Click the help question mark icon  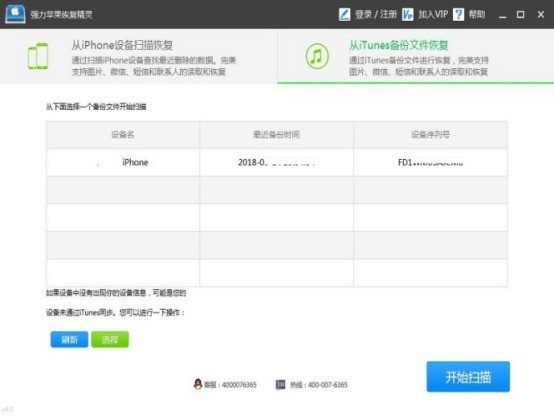click(458, 14)
